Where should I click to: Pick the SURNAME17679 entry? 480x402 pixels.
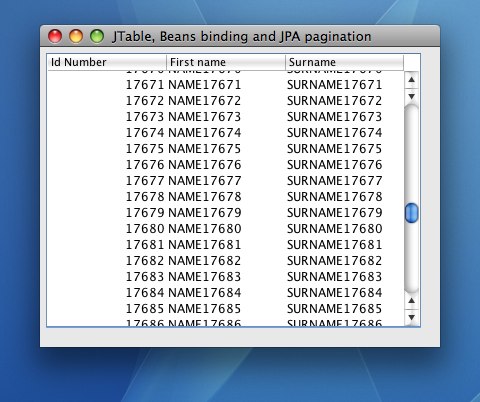[x=345, y=213]
